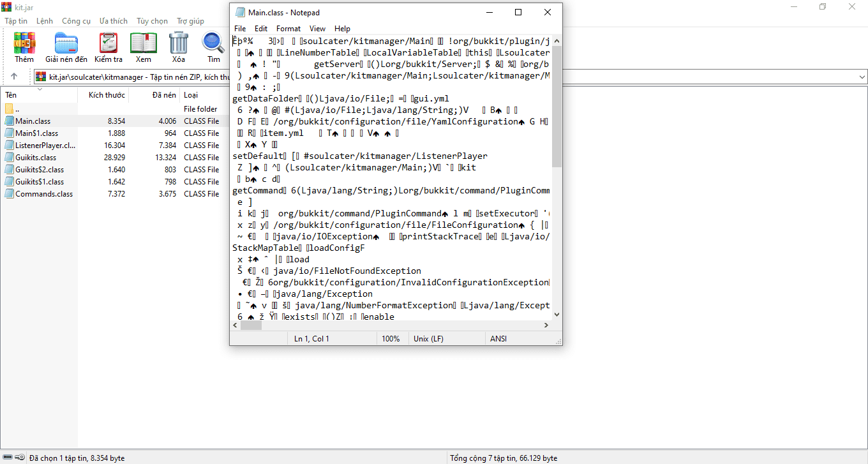Screen dimensions: 868x464
Task: Select the ListenerPlayer.cl... file icon
Action: [10, 146]
